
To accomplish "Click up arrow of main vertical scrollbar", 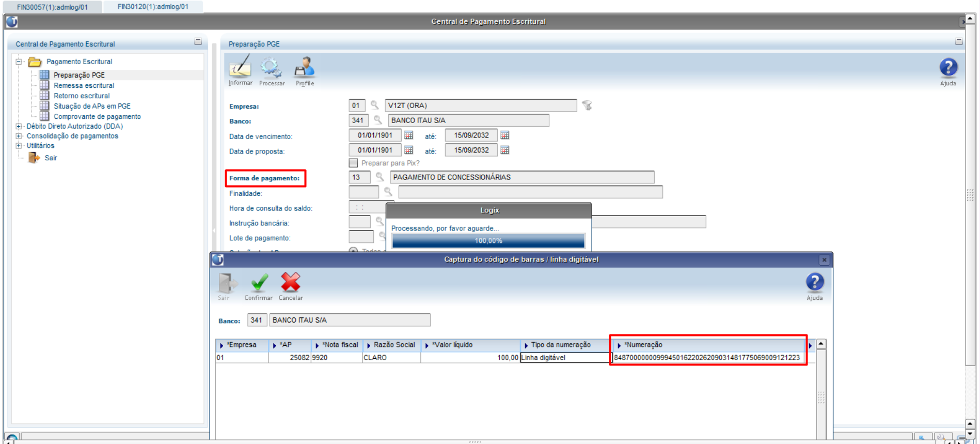I will tap(970, 19).
